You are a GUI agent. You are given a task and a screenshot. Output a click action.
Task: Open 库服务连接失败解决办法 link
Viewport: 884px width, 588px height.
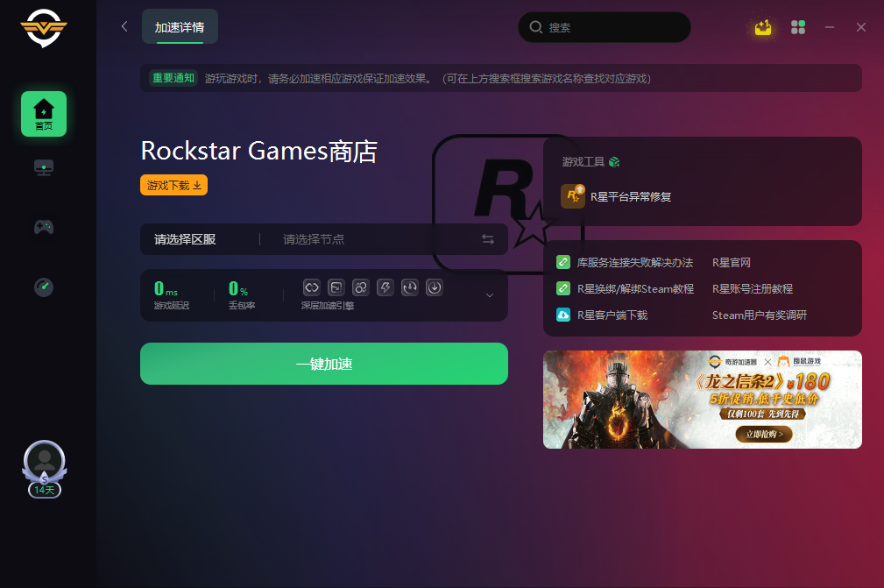coord(635,263)
